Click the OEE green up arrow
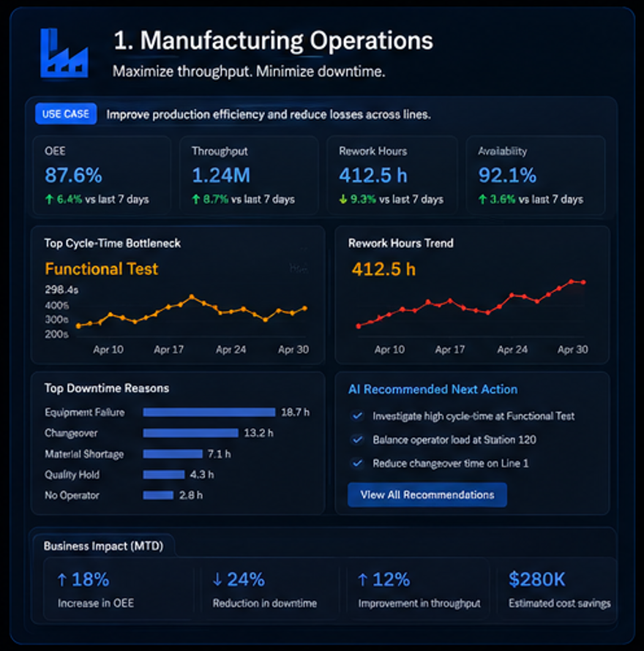 tap(49, 199)
